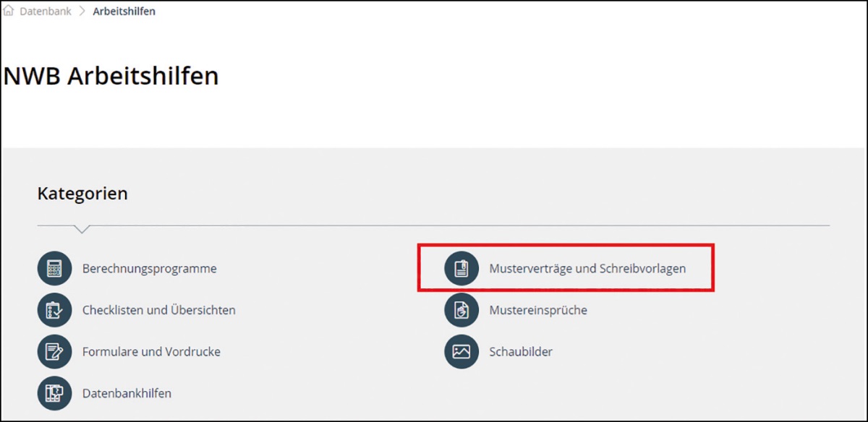
Task: Open the Mustereinsprüche category link
Action: [537, 311]
